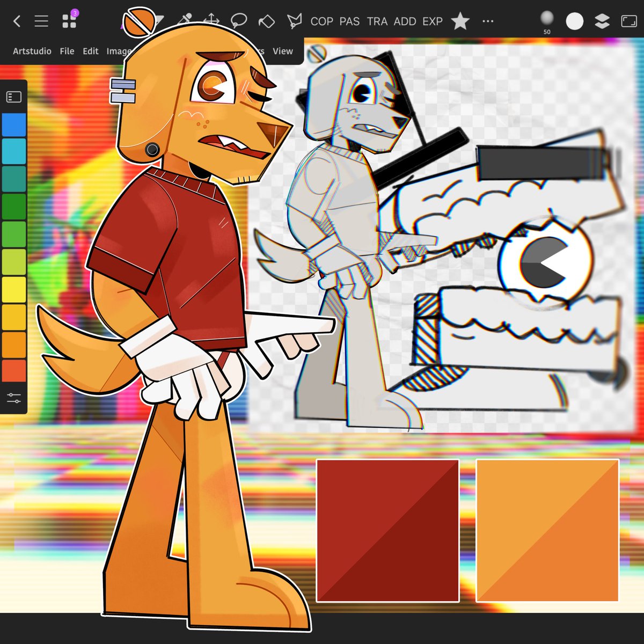Pick the orange swatch
Viewport: 644px width, 644px height.
point(14,345)
